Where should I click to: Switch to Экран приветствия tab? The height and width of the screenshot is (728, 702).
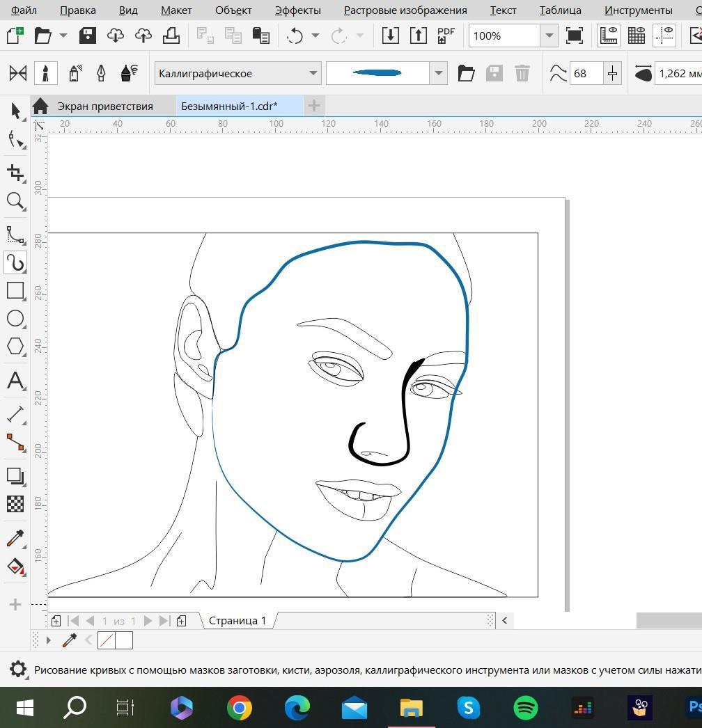pos(104,106)
